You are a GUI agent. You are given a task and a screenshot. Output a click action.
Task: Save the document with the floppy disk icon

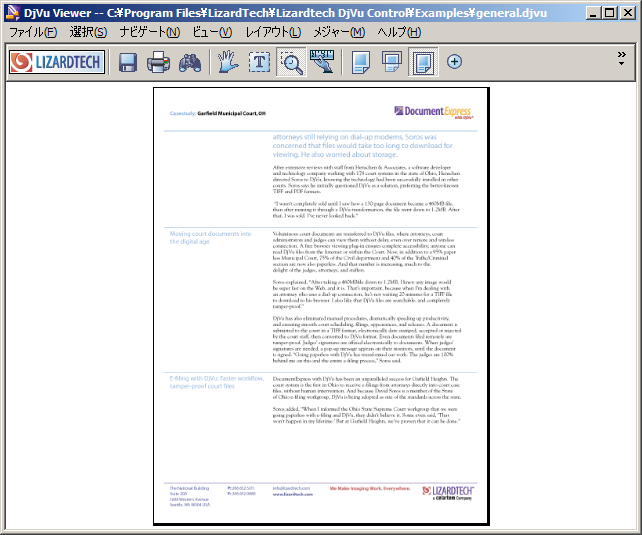[128, 62]
